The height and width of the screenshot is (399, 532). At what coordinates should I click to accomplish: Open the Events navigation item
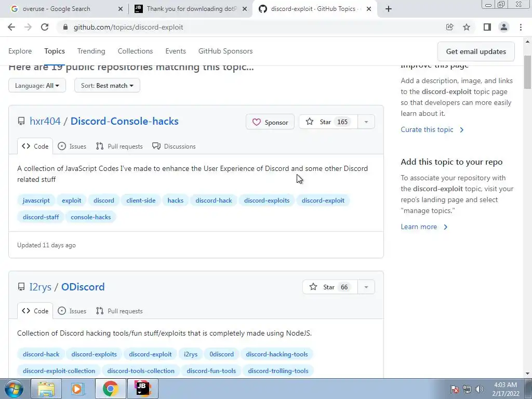point(176,51)
